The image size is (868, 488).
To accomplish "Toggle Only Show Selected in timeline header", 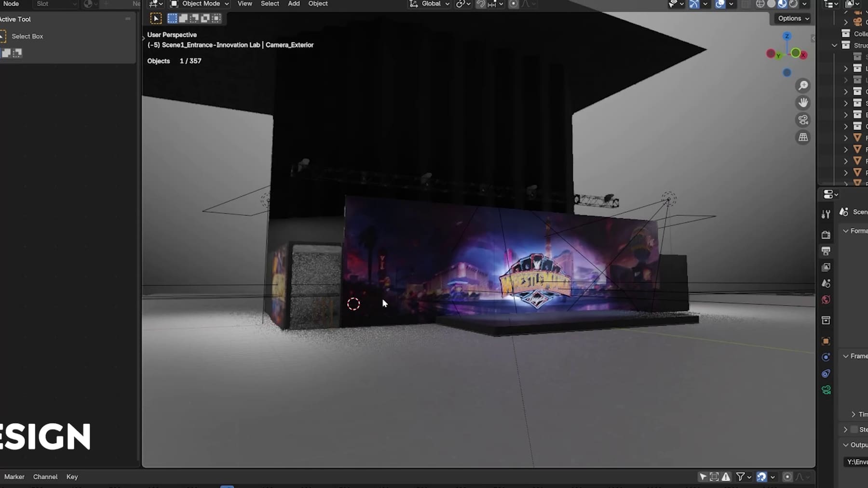I will (x=703, y=477).
